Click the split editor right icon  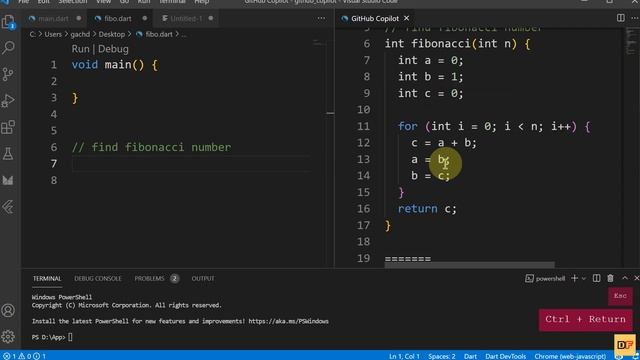pos(620,18)
